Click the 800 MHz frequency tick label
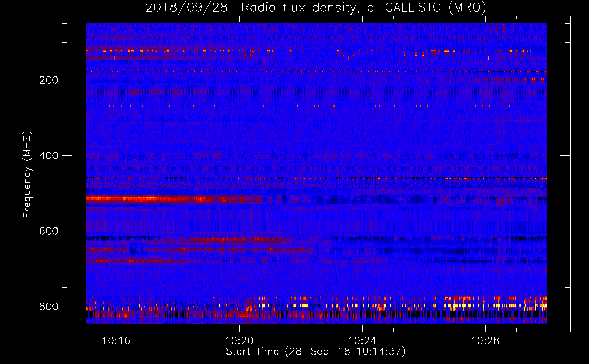This screenshot has height=364, width=589. (49, 306)
